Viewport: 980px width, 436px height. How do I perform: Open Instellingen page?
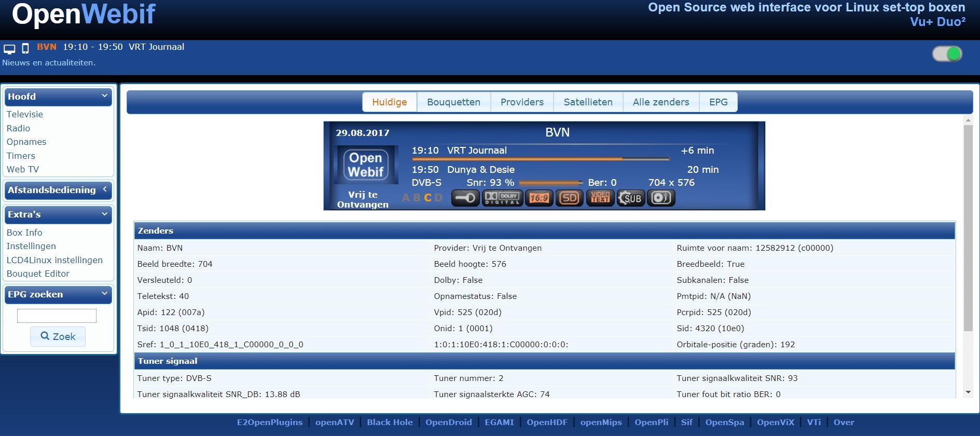pos(31,246)
